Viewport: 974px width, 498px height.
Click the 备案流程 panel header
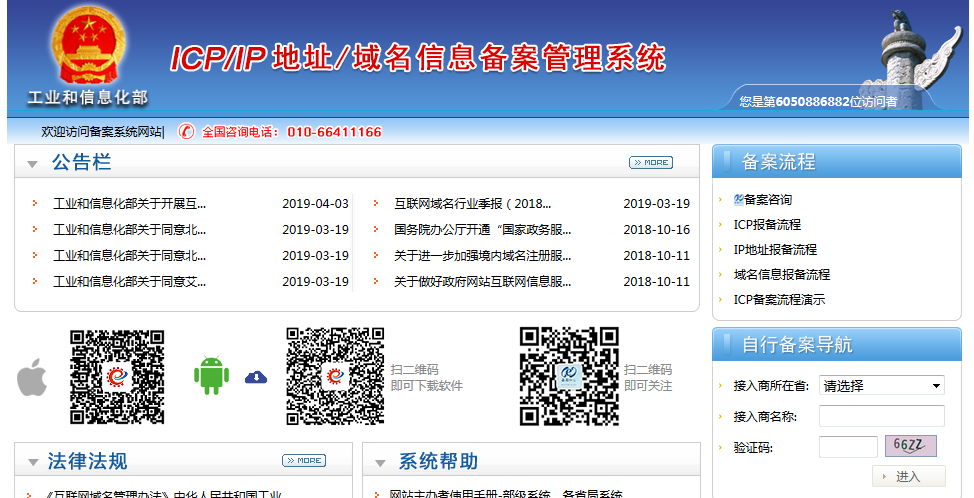pyautogui.click(x=837, y=161)
